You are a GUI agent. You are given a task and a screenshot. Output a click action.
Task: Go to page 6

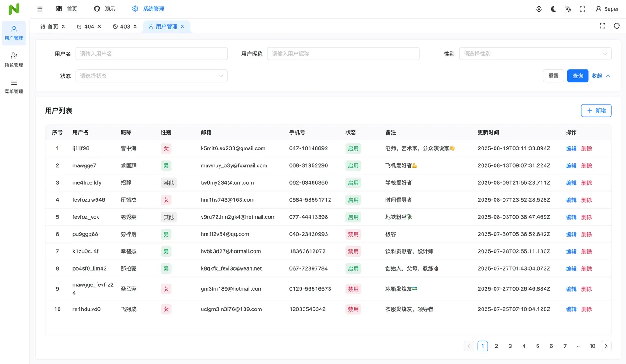click(551, 346)
